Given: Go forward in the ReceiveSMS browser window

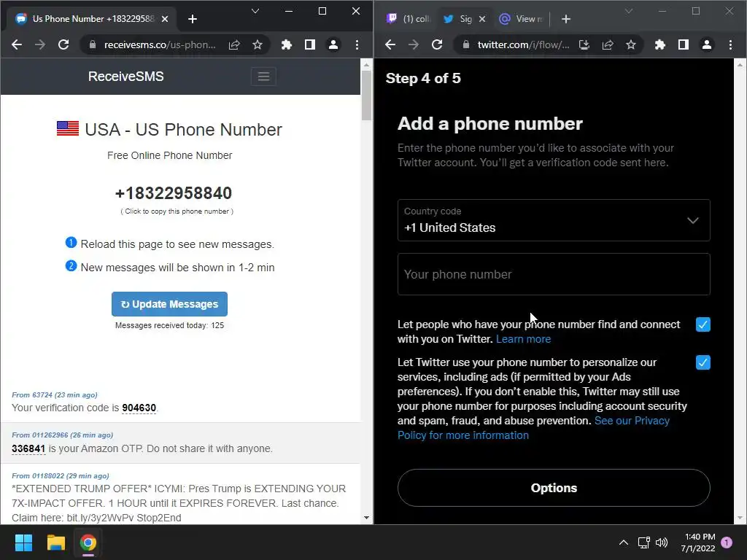Looking at the screenshot, I should pyautogui.click(x=40, y=44).
